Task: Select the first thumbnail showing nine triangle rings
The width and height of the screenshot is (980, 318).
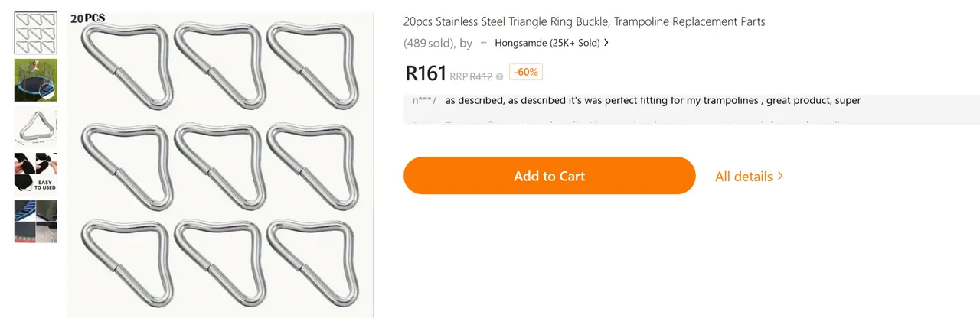Action: pos(36,33)
